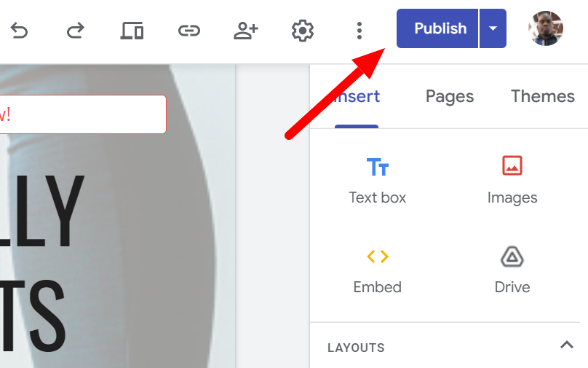Select the large heading text on canvas
The width and height of the screenshot is (588, 368).
(x=41, y=263)
